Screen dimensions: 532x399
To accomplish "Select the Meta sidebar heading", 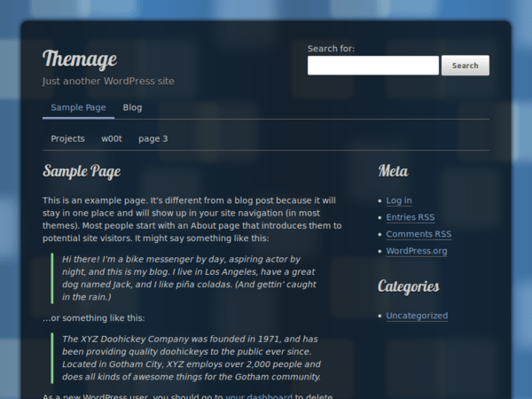I will coord(393,171).
